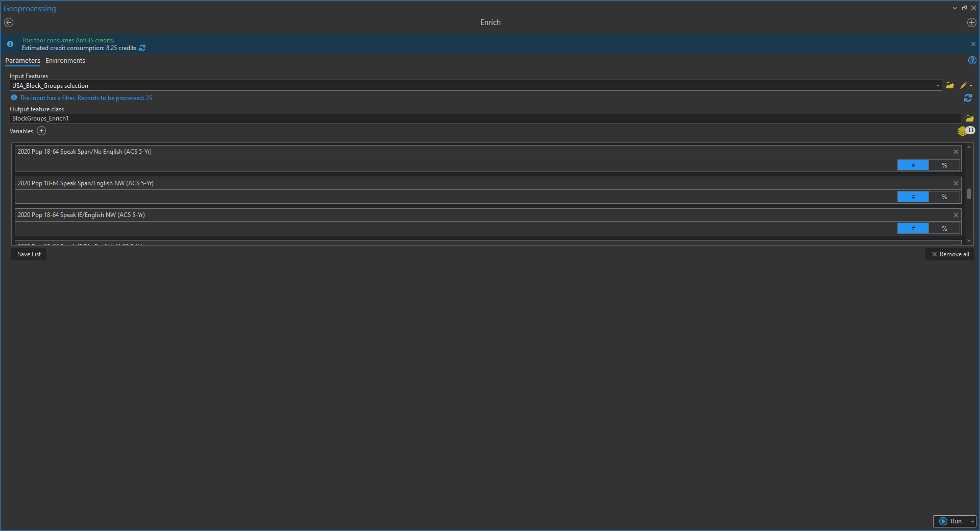Open the Geoprocessing pane options chevron
Viewport: 980px width, 531px height.
(x=954, y=8)
